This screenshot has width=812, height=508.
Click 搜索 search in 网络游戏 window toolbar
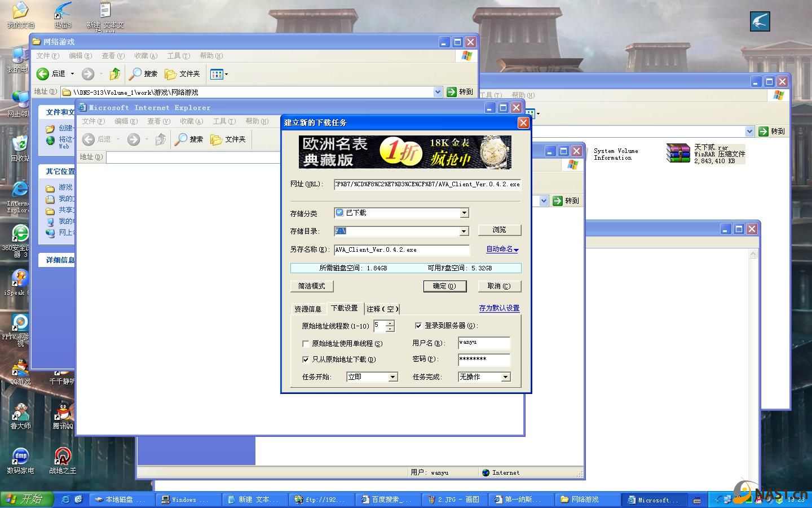[144, 74]
